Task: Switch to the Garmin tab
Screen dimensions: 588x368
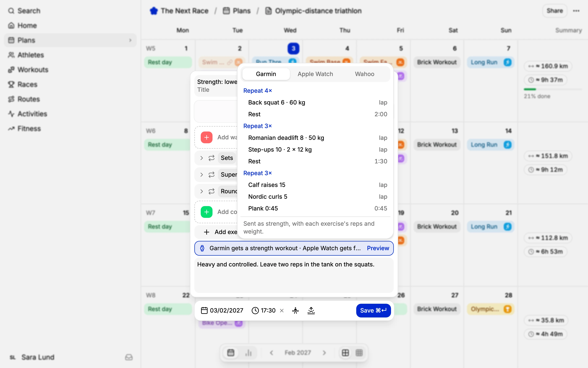Action: (x=266, y=74)
